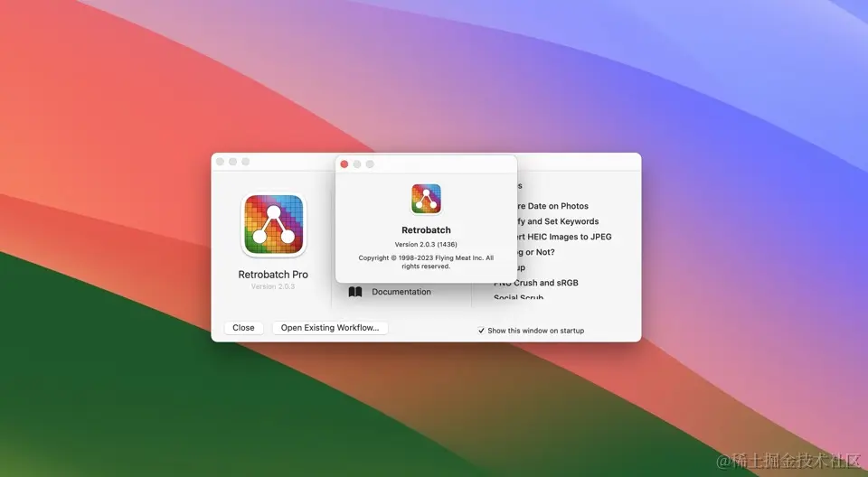Click Version 2.0.3 (1436) text
Viewport: 868px width, 477px height.
point(426,244)
